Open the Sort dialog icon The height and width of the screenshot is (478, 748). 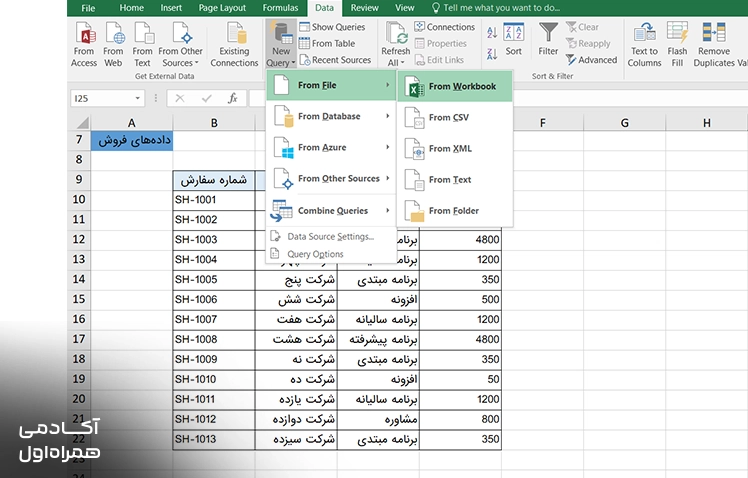[x=513, y=39]
